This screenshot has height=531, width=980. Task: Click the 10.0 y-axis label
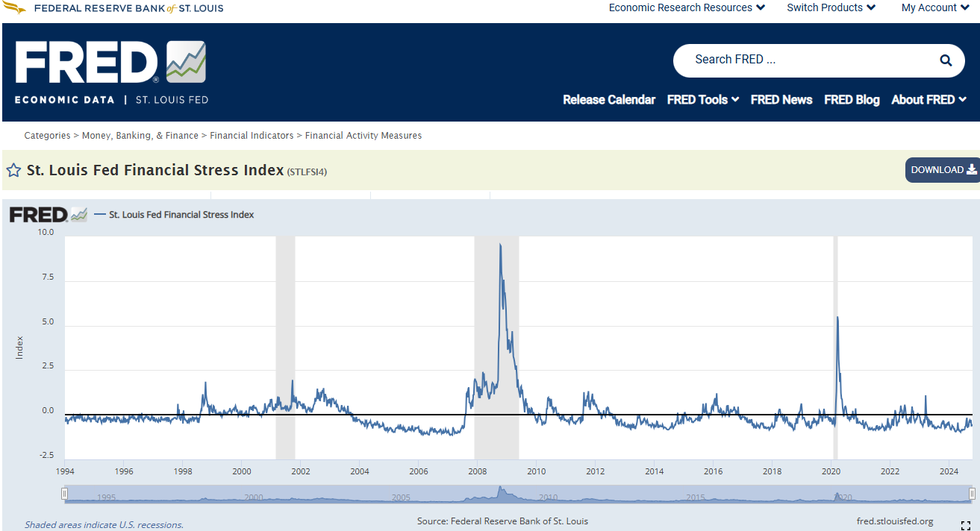point(46,233)
